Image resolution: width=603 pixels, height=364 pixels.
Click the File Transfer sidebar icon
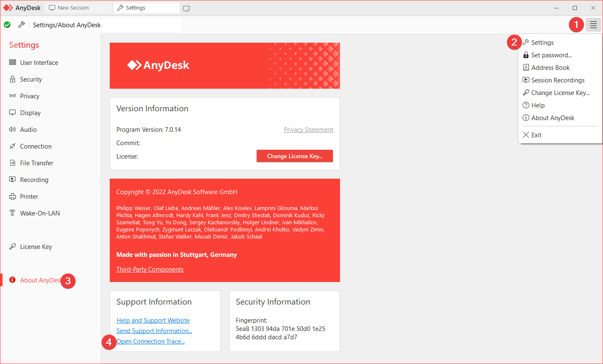click(x=13, y=163)
